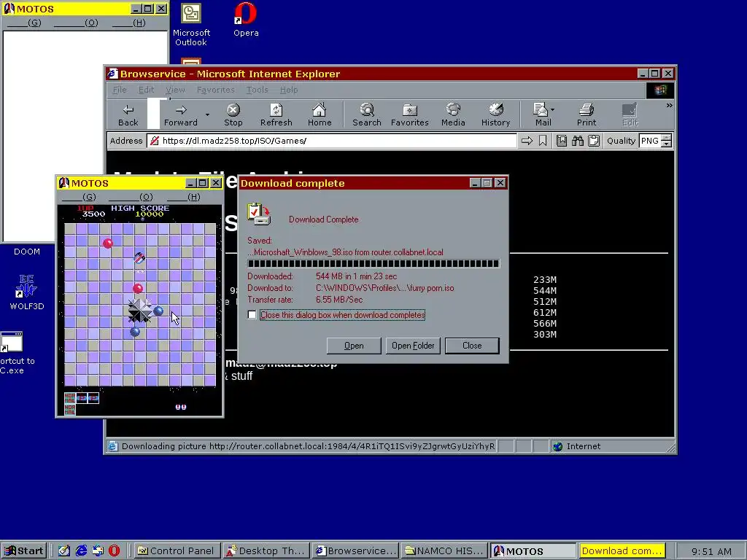Switch to Control Panel taskbar button
The width and height of the screenshot is (747, 560).
(x=177, y=551)
